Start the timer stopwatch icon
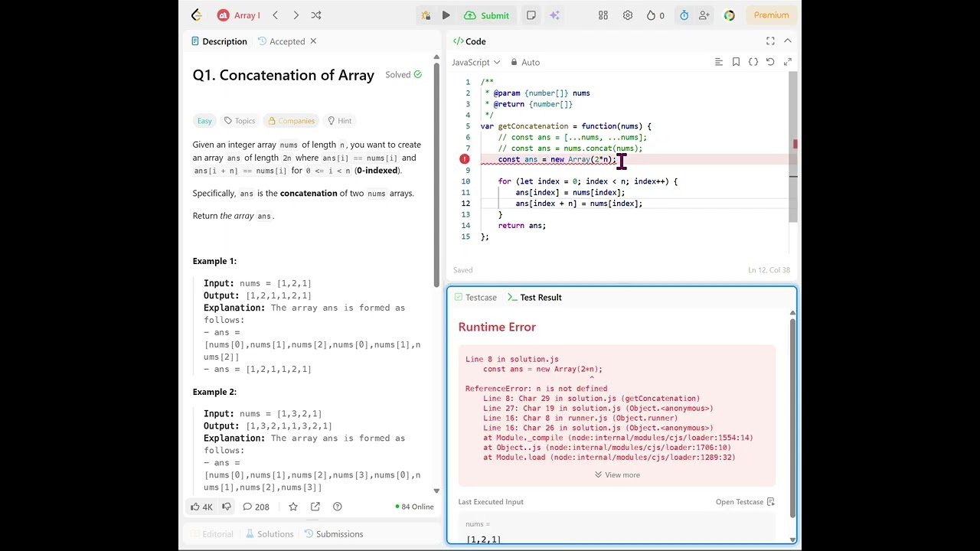This screenshot has height=551, width=980. pyautogui.click(x=684, y=15)
